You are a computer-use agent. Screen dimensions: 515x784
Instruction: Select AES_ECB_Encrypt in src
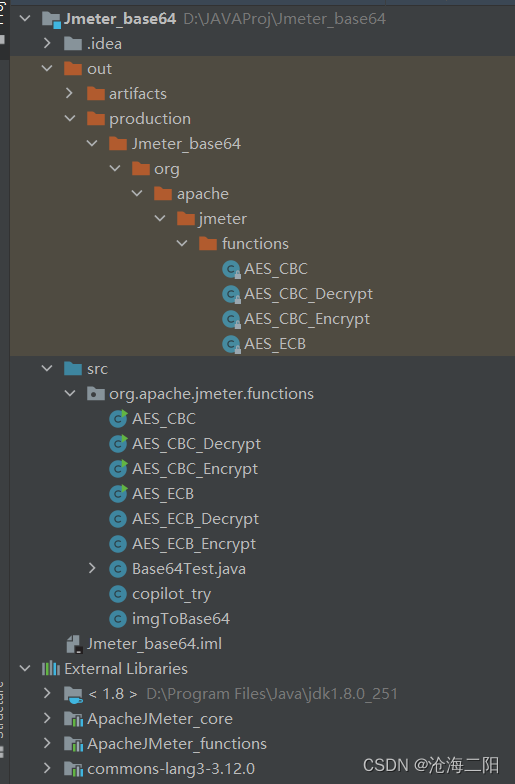click(x=194, y=544)
